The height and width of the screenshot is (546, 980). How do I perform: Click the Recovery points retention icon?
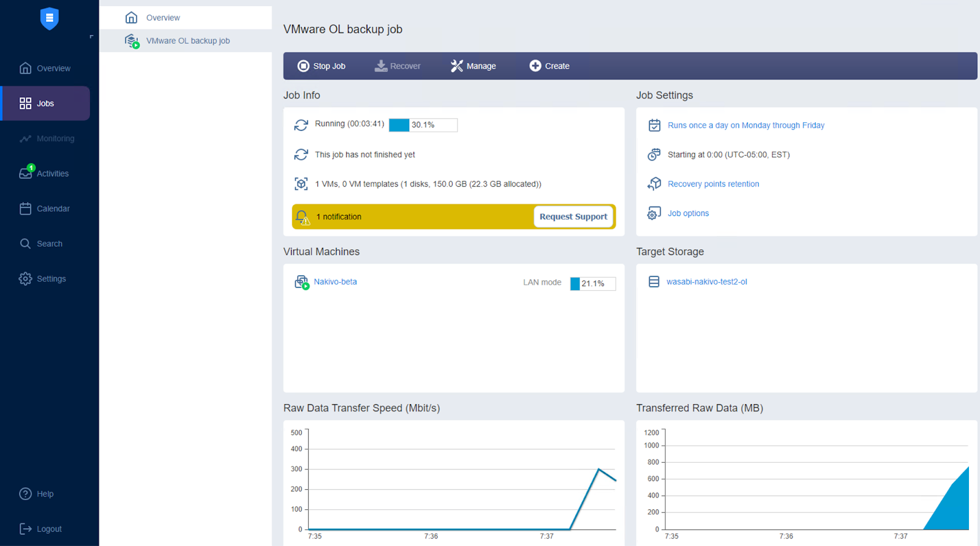pyautogui.click(x=654, y=184)
